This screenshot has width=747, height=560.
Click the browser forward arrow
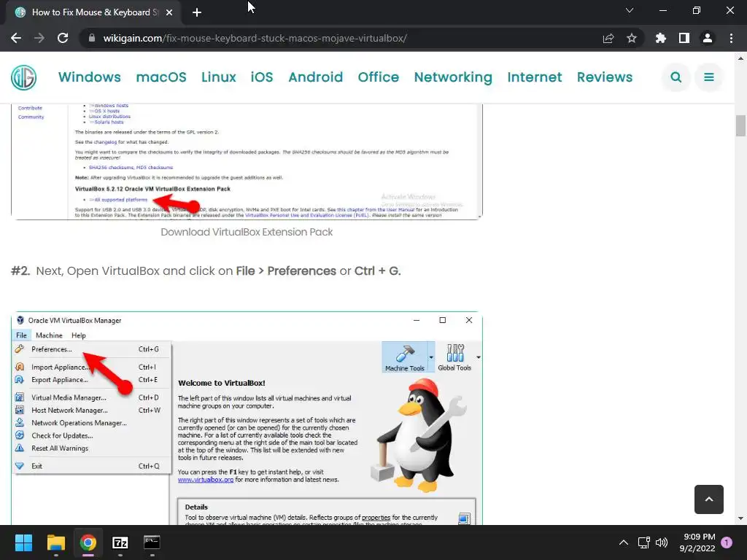pos(39,38)
